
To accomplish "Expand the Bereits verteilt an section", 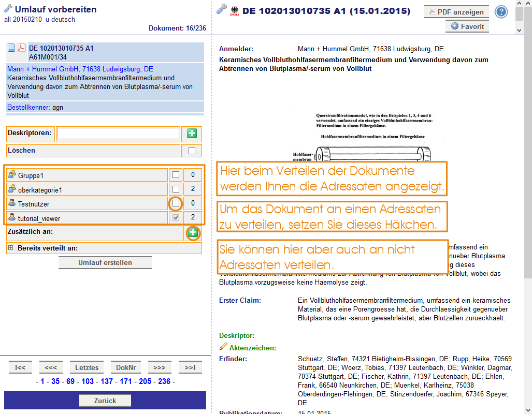I will [x=10, y=248].
